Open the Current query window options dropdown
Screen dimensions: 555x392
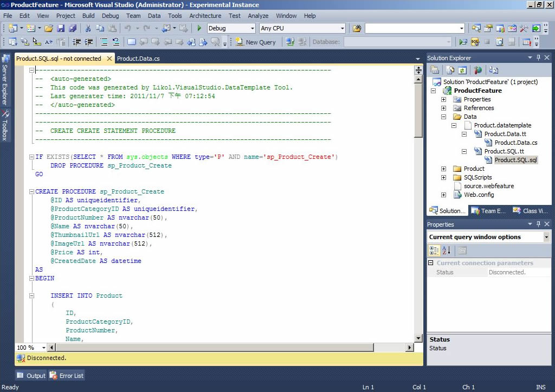tap(546, 237)
